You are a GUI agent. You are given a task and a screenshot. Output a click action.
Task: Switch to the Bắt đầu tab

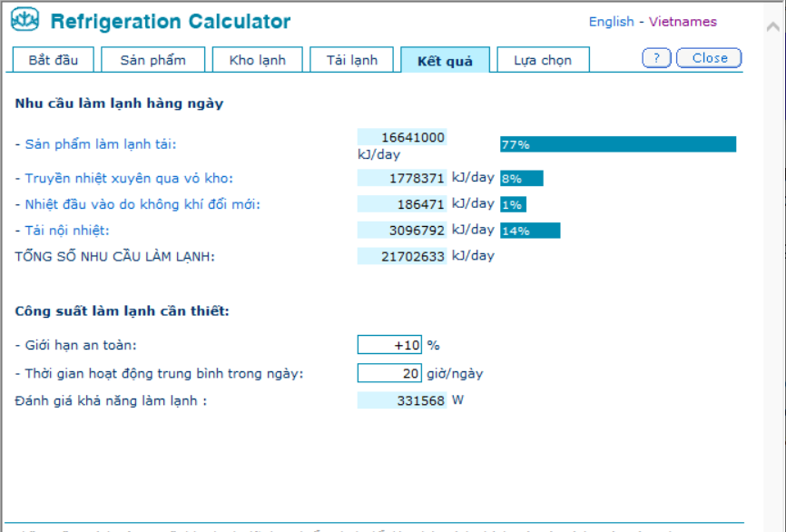click(x=54, y=61)
